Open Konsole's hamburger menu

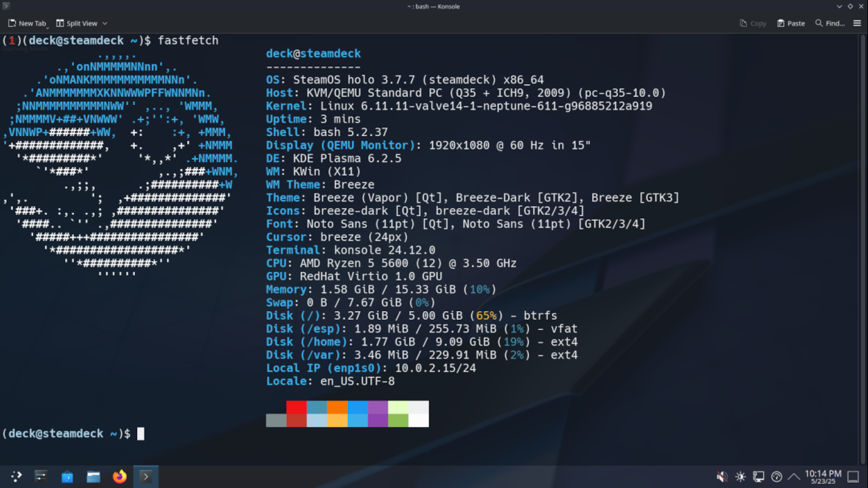point(858,23)
